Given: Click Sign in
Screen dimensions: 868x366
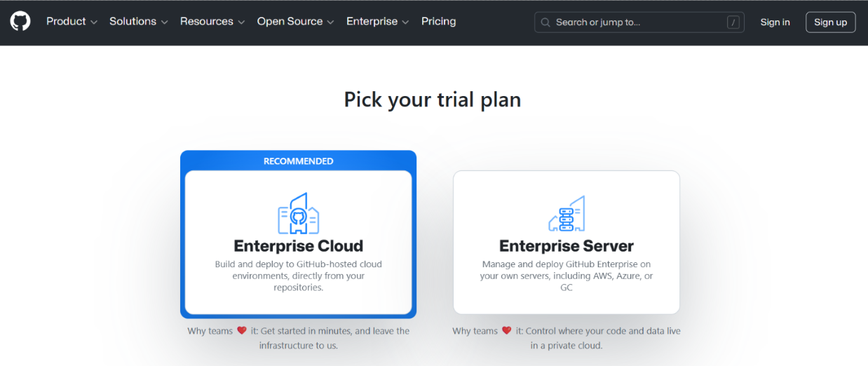Looking at the screenshot, I should point(775,22).
